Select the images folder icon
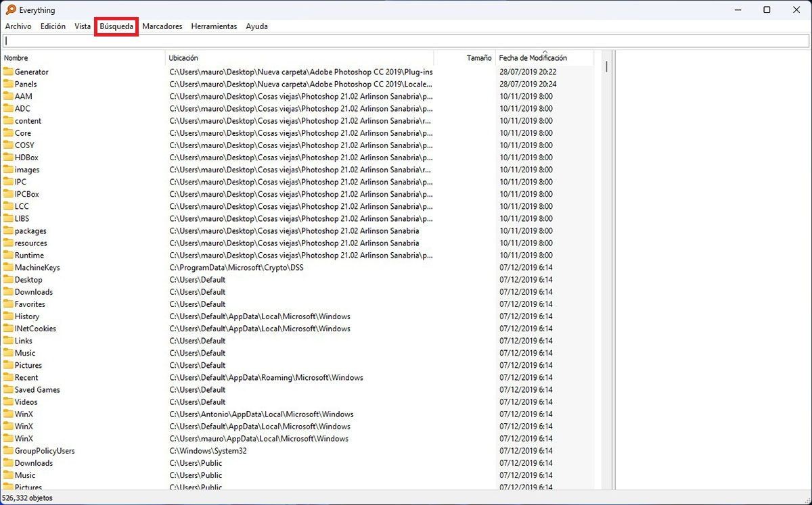This screenshot has width=812, height=505. [x=8, y=170]
